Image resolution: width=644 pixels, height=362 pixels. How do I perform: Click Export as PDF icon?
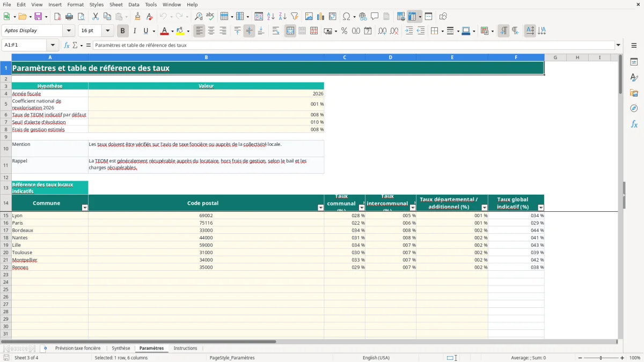[57, 17]
